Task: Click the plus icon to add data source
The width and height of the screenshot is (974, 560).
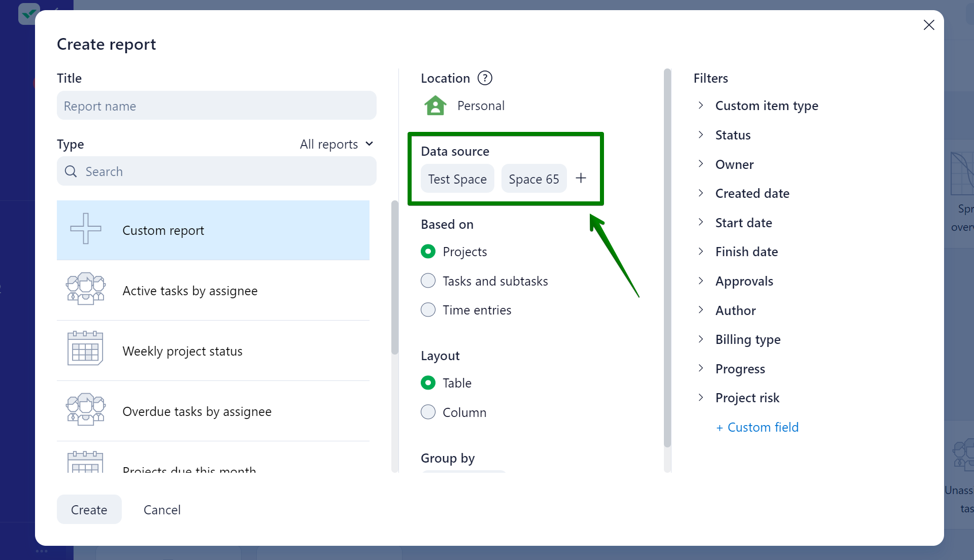Action: coord(581,179)
